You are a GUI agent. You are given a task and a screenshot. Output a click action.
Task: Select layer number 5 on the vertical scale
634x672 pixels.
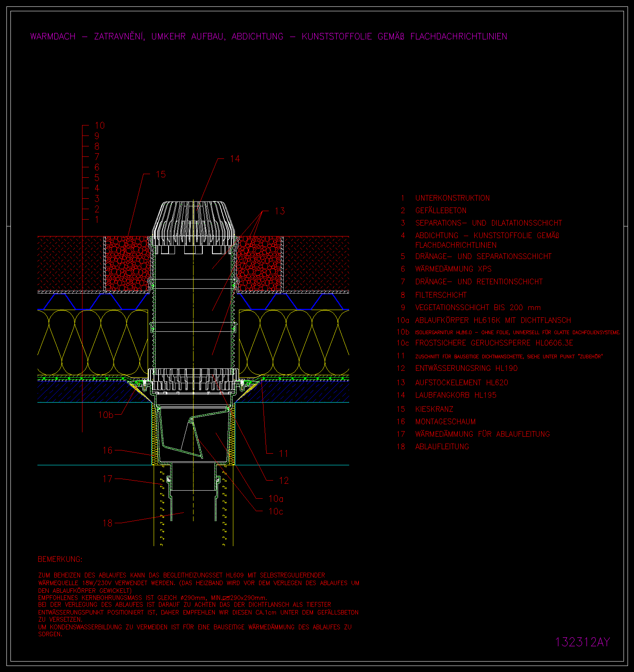(97, 178)
